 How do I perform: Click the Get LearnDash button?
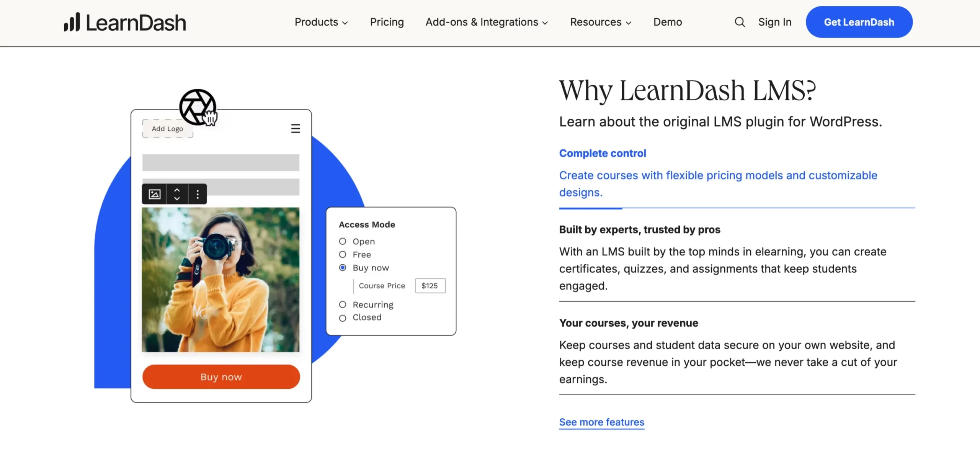859,22
